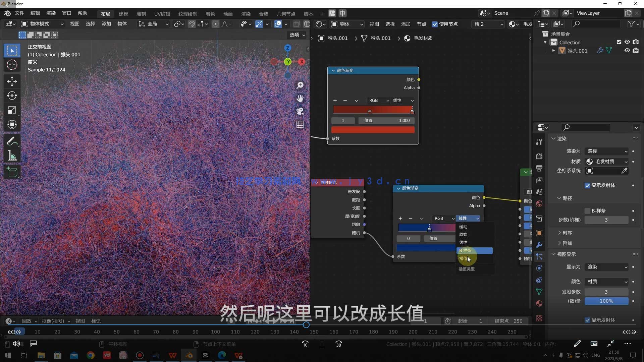Toggle 显示发射体 checkbox in 渲染 panel
This screenshot has height=362, width=644.
[x=587, y=185]
